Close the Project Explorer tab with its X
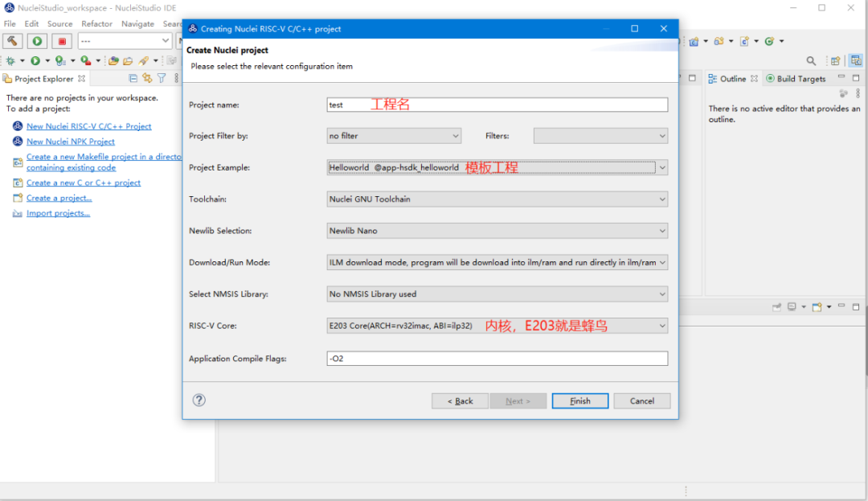Viewport: 868px width, 501px height. [82, 79]
